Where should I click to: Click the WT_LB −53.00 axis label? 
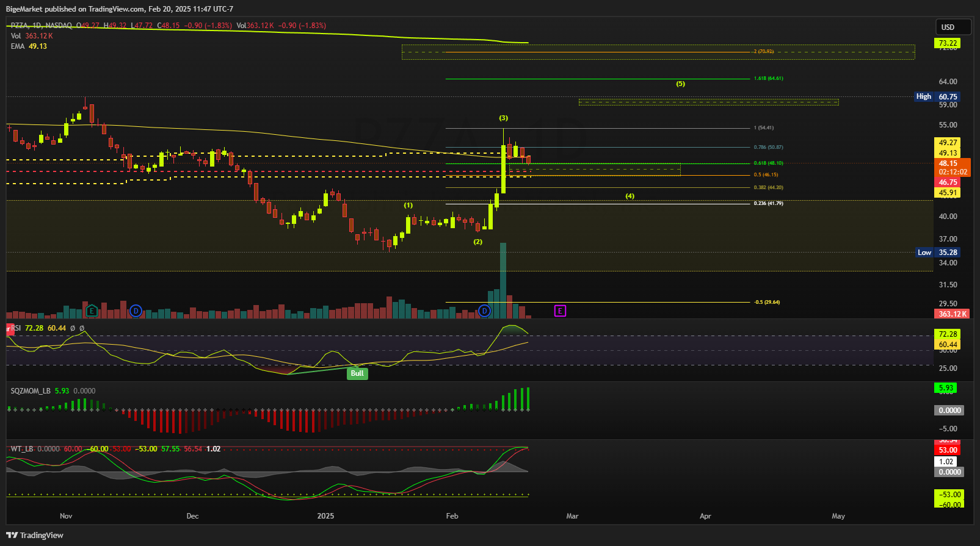click(x=949, y=495)
